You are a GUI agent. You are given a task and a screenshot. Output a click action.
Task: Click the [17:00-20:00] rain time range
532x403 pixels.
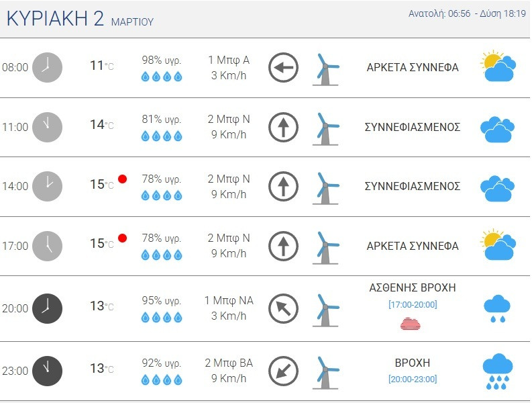[x=413, y=305]
